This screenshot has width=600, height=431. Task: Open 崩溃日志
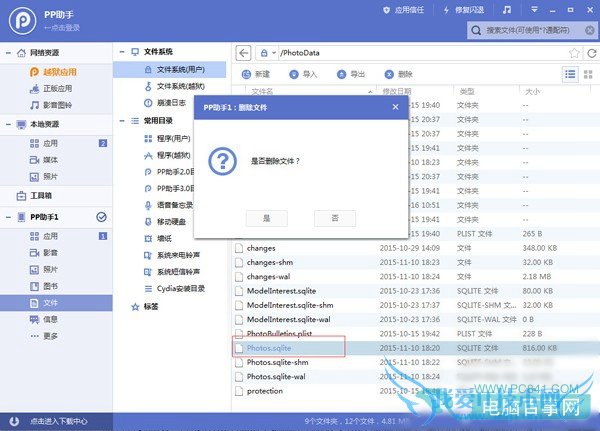(165, 103)
